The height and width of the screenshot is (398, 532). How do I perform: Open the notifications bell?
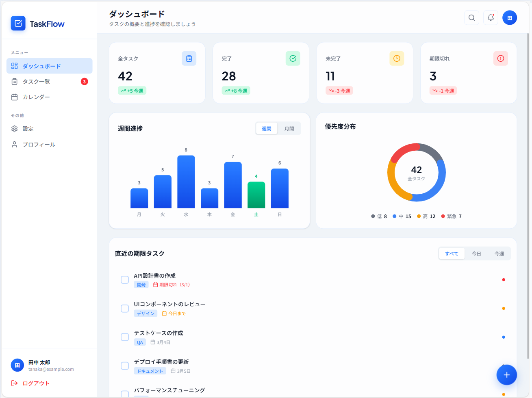(491, 17)
